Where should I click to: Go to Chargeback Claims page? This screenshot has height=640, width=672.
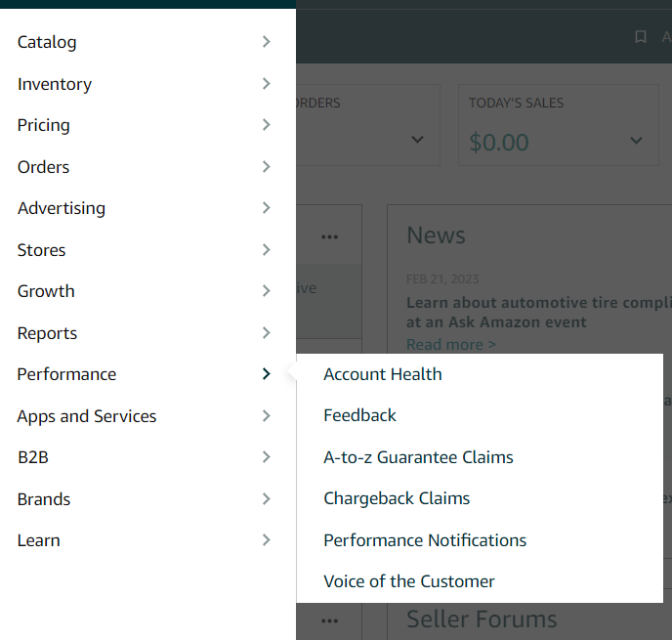point(397,498)
